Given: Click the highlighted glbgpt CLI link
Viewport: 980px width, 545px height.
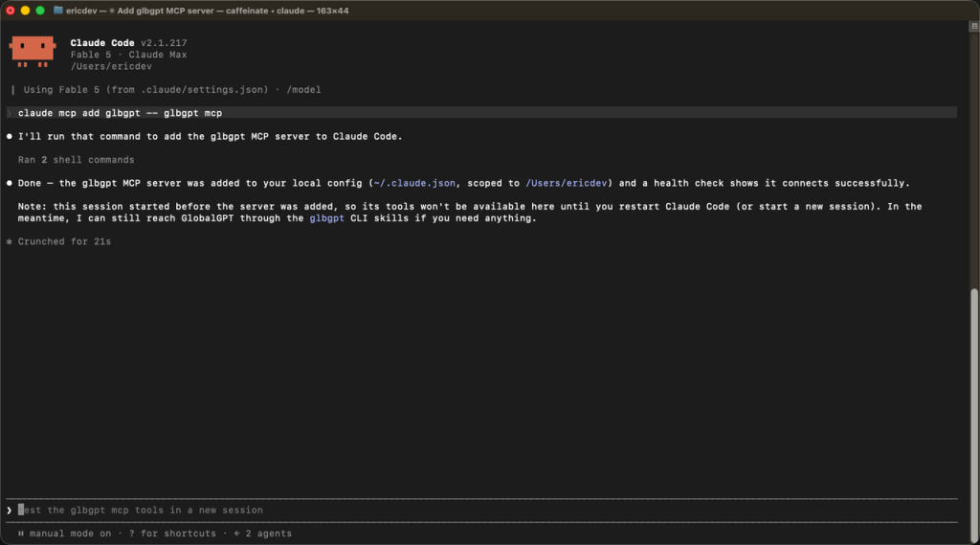Looking at the screenshot, I should (327, 218).
